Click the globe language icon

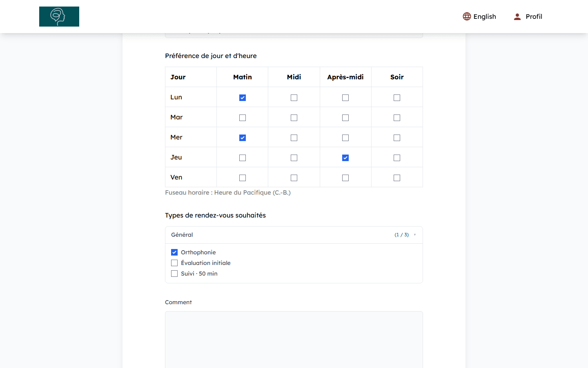[x=467, y=16]
